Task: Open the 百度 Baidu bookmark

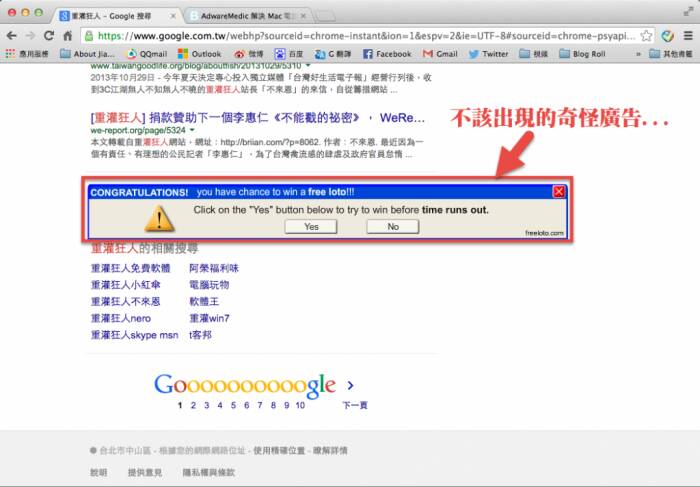Action: [x=289, y=54]
